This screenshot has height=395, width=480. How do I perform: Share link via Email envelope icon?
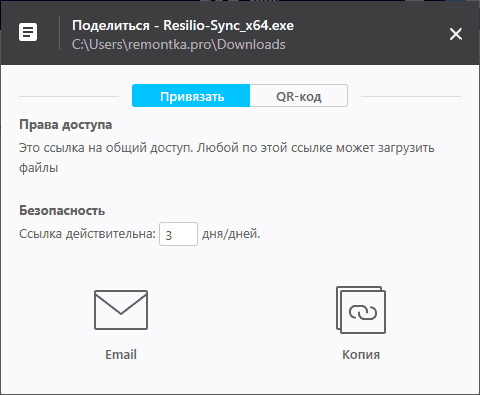tap(121, 310)
